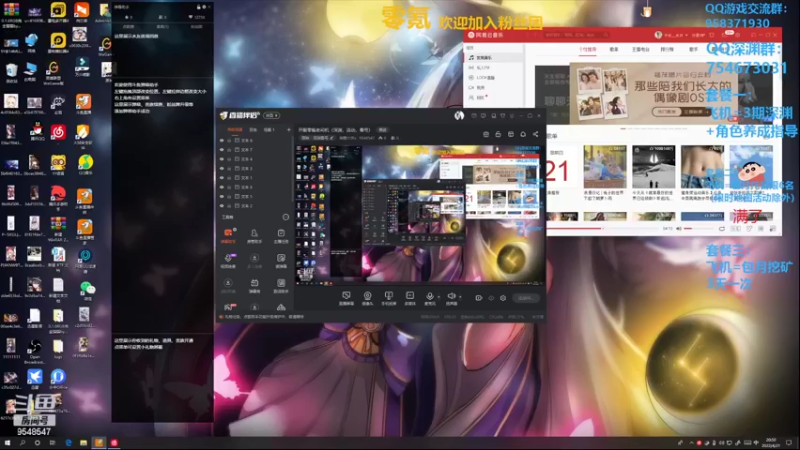Image resolution: width=800 pixels, height=450 pixels.
Task: Add multimedia source in bottom toolbar
Action: click(410, 298)
